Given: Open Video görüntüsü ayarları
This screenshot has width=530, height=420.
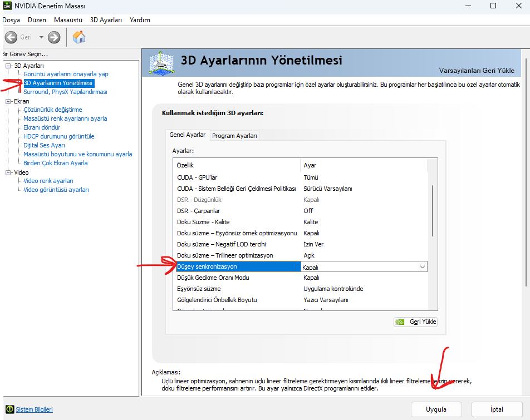Looking at the screenshot, I should tap(56, 190).
